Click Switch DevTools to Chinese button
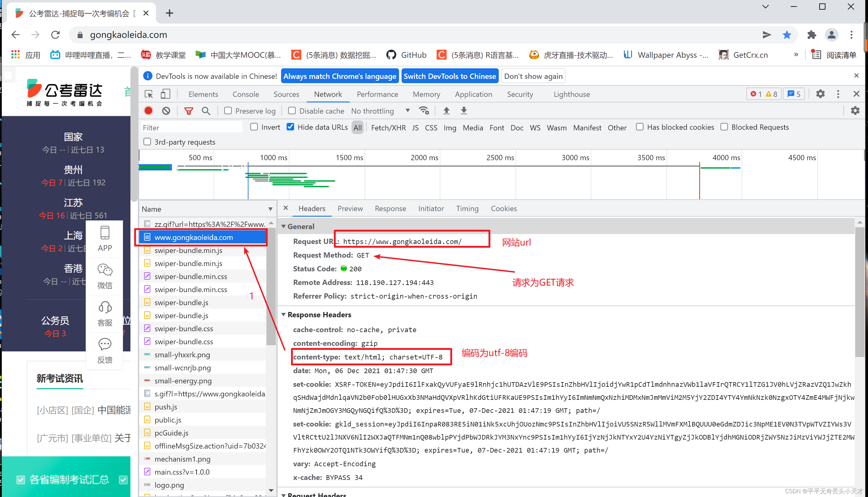868x497 pixels. coord(450,76)
